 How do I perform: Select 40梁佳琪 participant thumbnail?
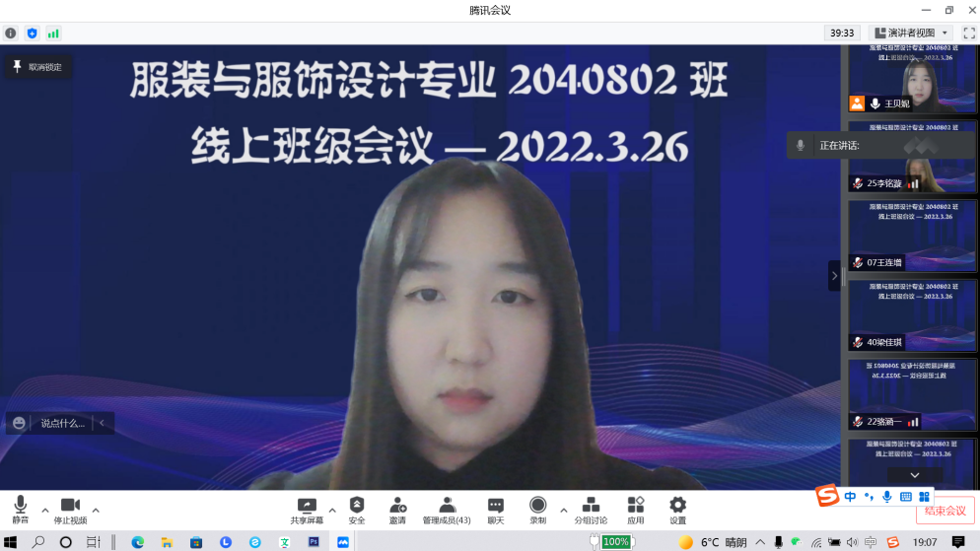912,315
